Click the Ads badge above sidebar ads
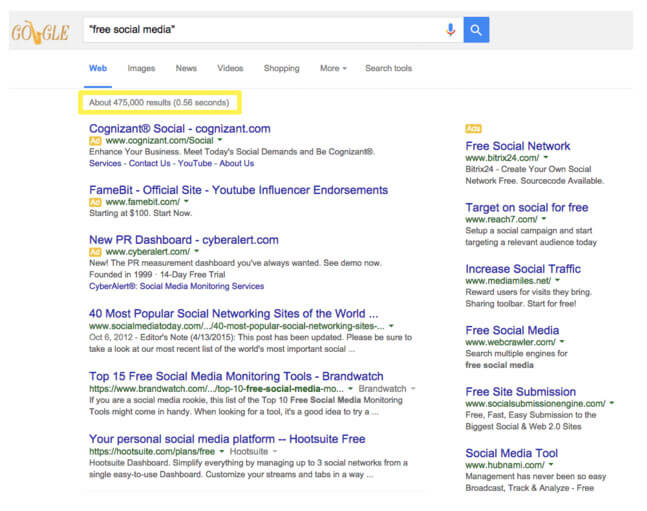The width and height of the screenshot is (647, 511). (x=473, y=129)
